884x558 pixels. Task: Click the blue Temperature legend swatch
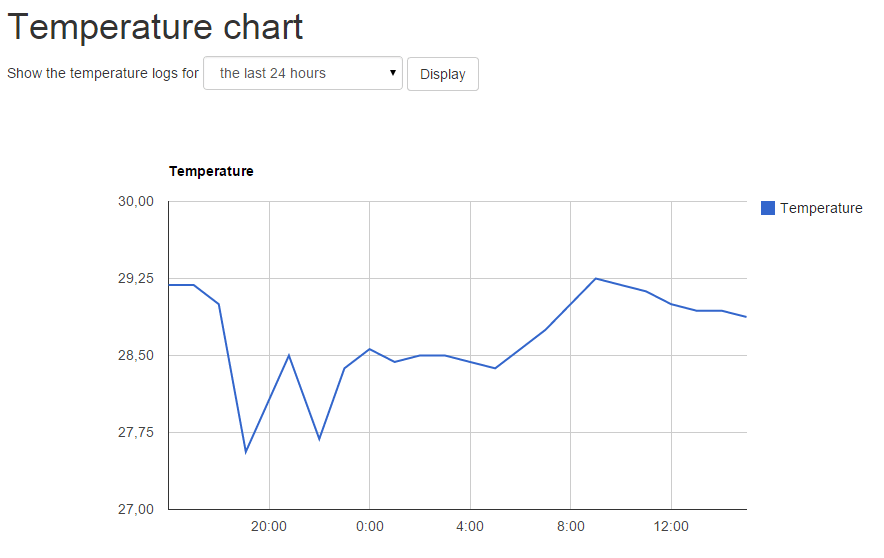click(x=768, y=208)
